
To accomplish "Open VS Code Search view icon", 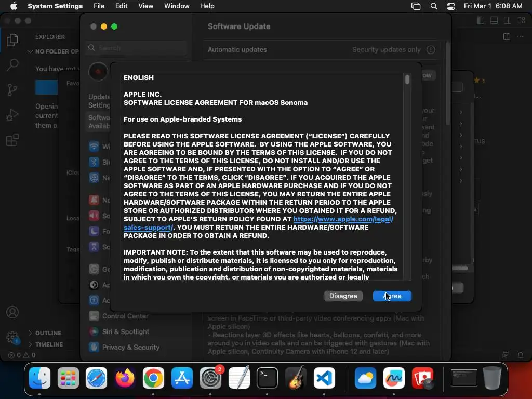I will (x=12, y=64).
